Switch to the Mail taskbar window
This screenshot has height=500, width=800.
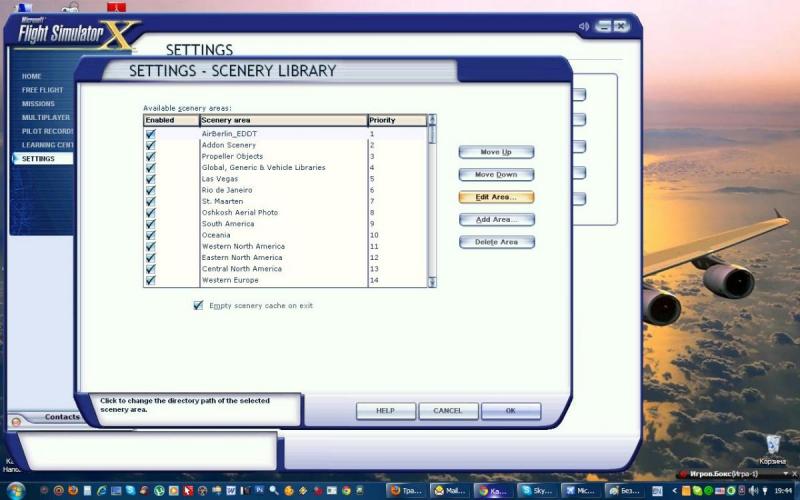coord(451,491)
